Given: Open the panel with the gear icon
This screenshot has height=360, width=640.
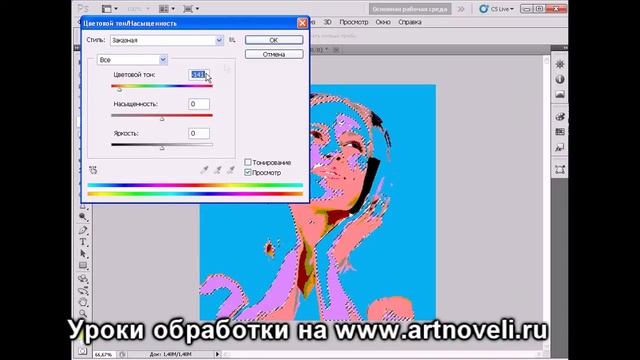Looking at the screenshot, I should [560, 64].
